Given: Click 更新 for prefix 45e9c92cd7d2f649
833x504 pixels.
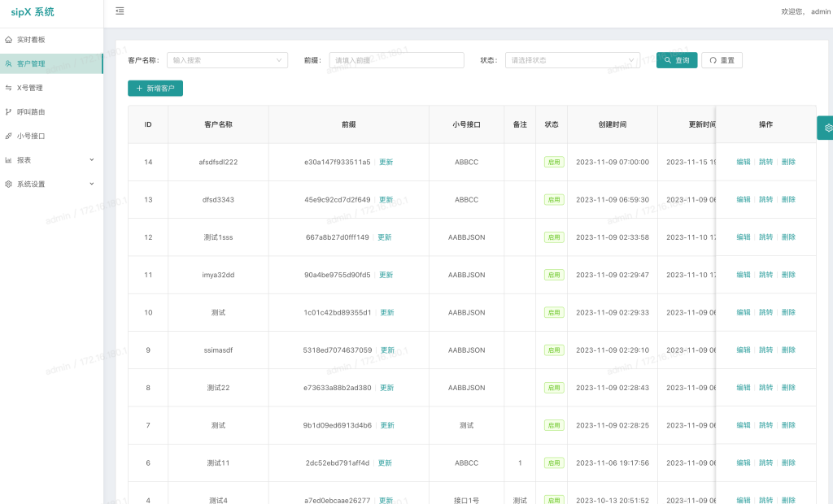Looking at the screenshot, I should (x=386, y=200).
